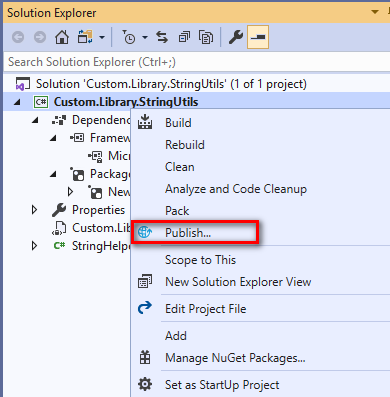Expand the Newtonsoft package node

[70, 192]
